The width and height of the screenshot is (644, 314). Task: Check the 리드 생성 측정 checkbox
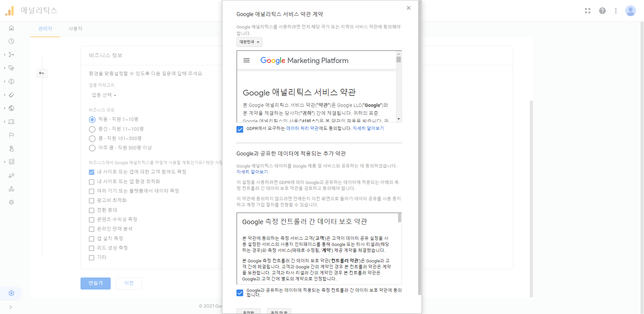coord(92,248)
